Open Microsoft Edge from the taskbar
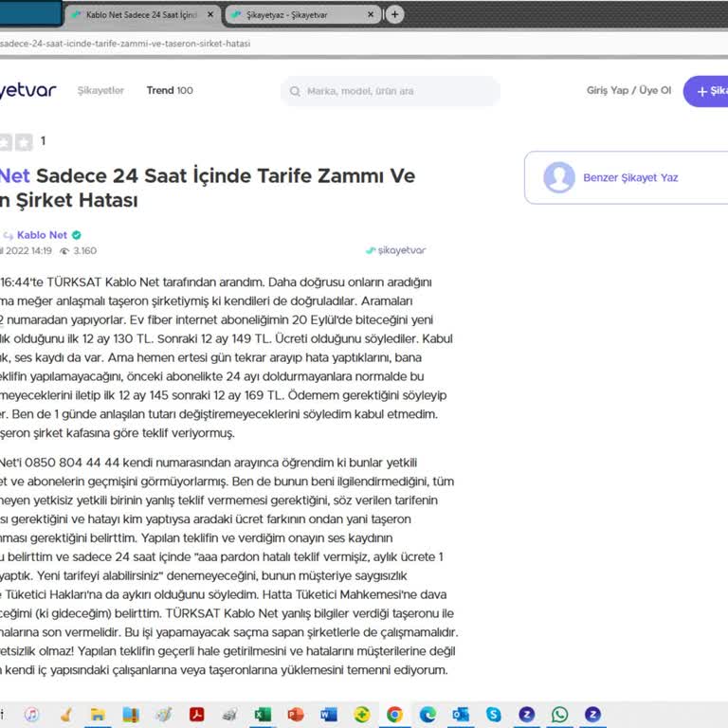The image size is (728, 728). [x=428, y=714]
